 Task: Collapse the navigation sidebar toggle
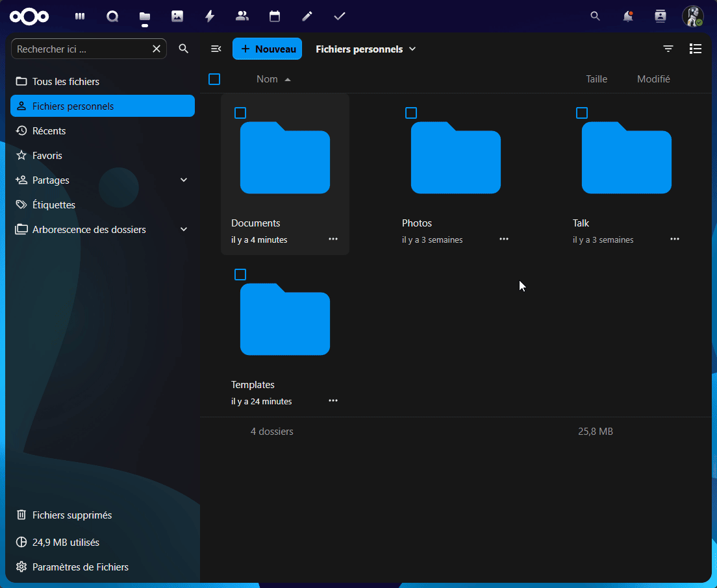(216, 49)
